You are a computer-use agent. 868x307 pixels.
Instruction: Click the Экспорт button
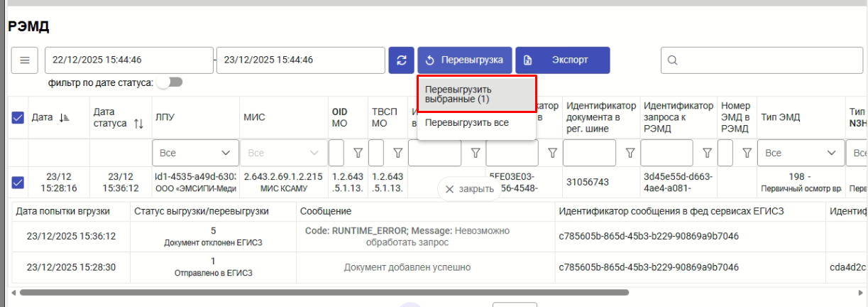point(562,60)
